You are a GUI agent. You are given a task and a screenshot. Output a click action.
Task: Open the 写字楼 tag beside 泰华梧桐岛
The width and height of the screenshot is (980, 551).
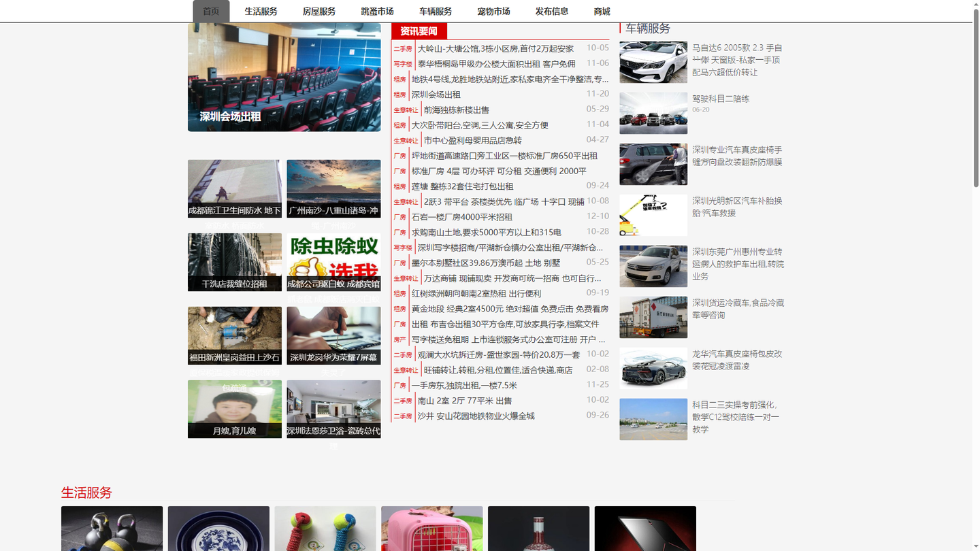403,64
